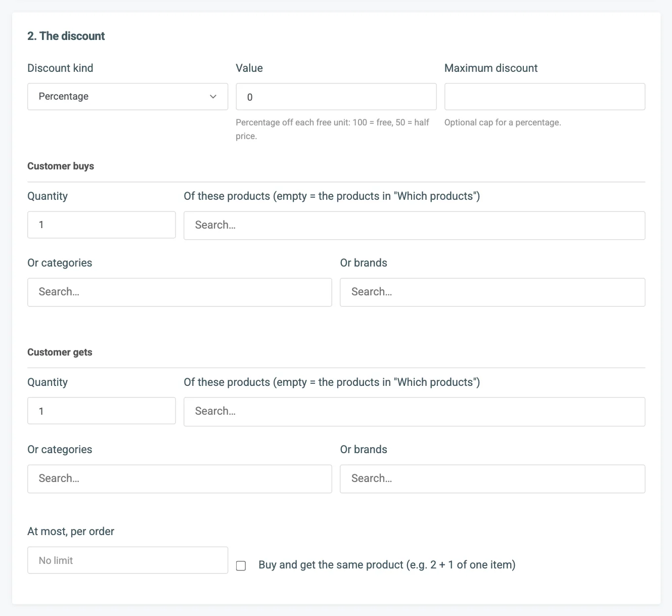Click the 'At most, per order' label
The width and height of the screenshot is (672, 616).
click(x=71, y=532)
